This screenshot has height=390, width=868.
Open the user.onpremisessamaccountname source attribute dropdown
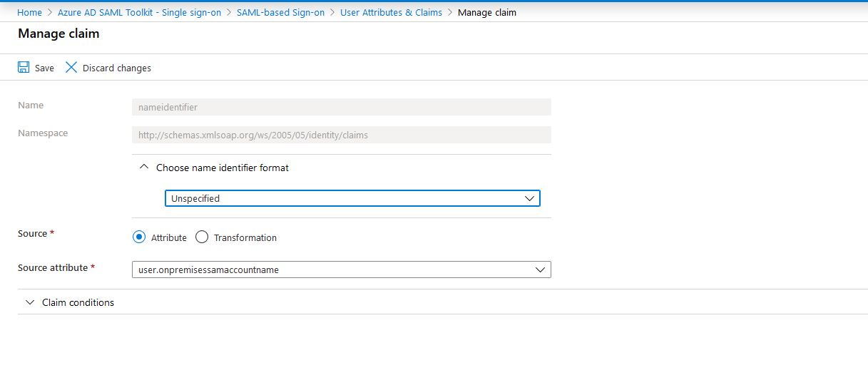pos(341,270)
